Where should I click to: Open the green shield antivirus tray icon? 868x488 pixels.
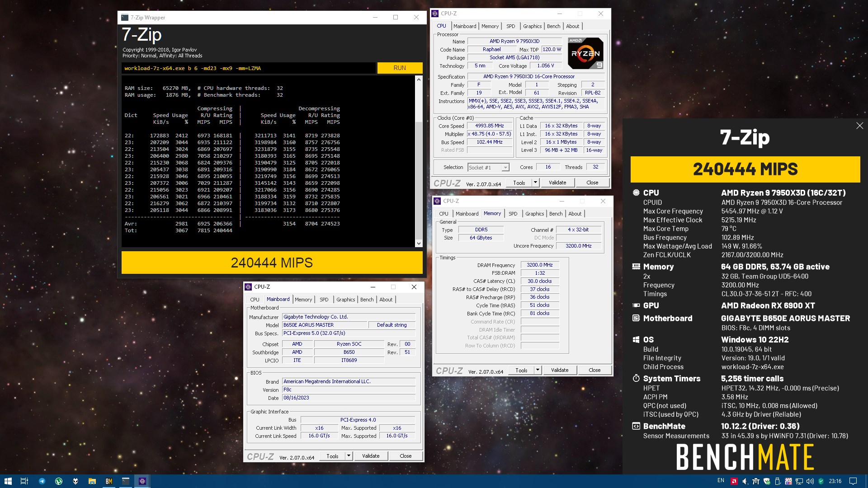pyautogui.click(x=821, y=481)
